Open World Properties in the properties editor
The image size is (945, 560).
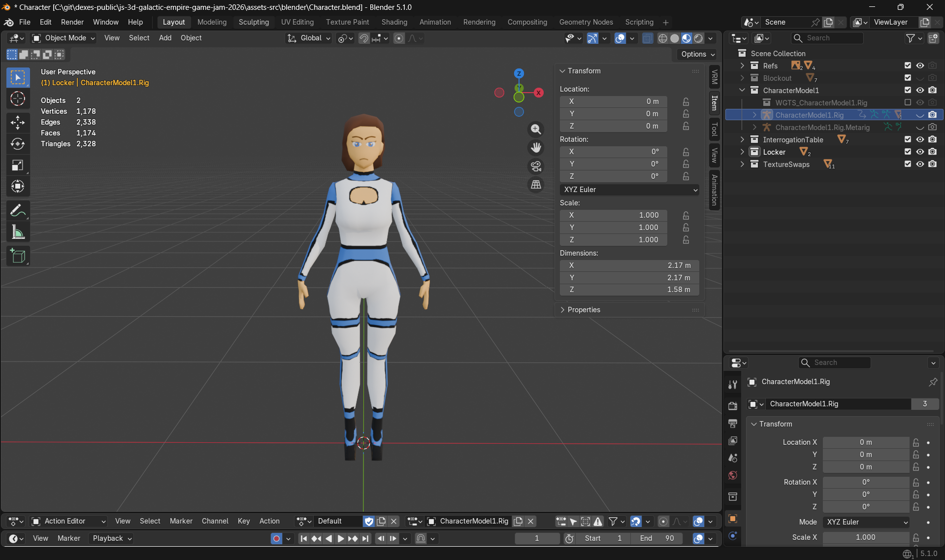point(732,476)
